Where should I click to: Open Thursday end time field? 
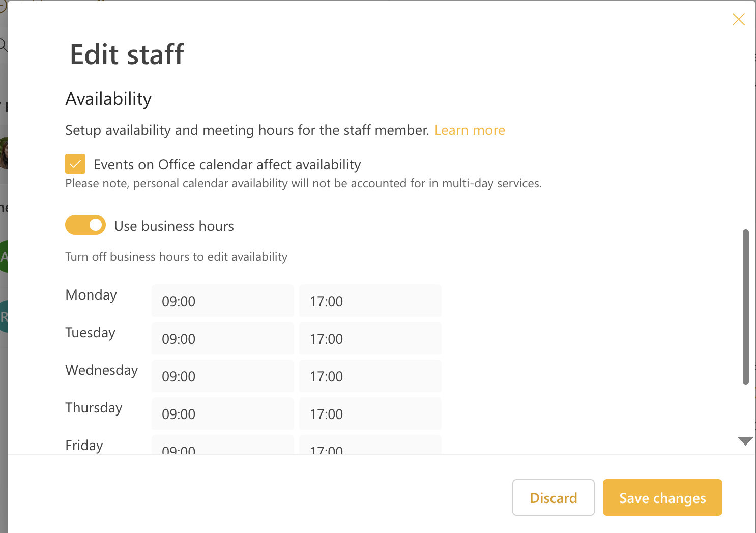point(370,413)
